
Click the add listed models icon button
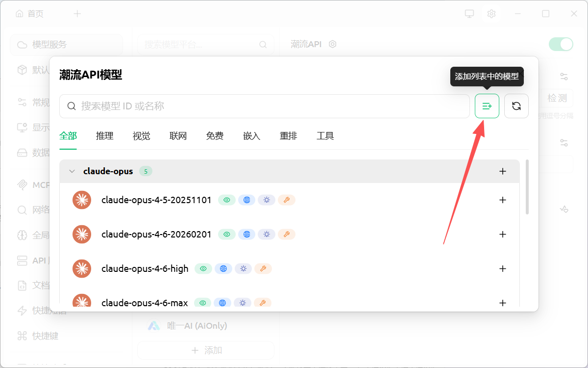(487, 106)
